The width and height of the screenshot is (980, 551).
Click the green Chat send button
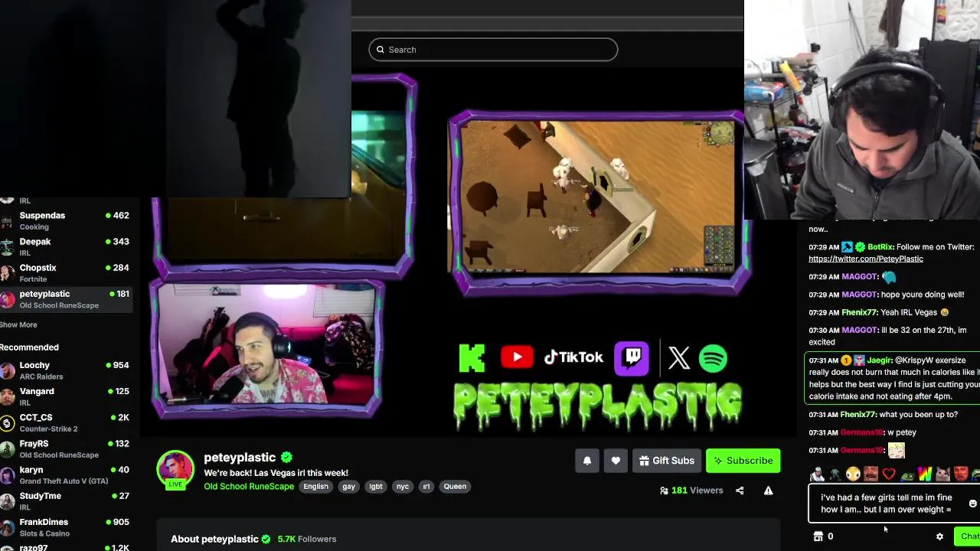(x=966, y=536)
